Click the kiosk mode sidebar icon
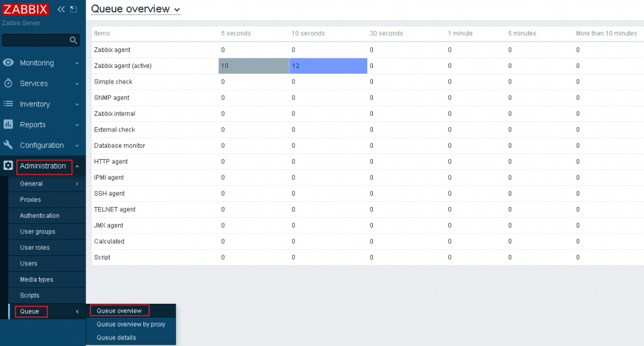The height and width of the screenshot is (346, 644). (x=74, y=9)
